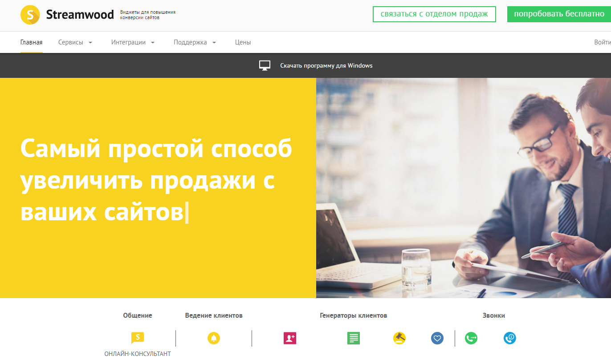The width and height of the screenshot is (611, 364).
Task: Click the Ведение клиентов category heading
Action: coord(214,315)
